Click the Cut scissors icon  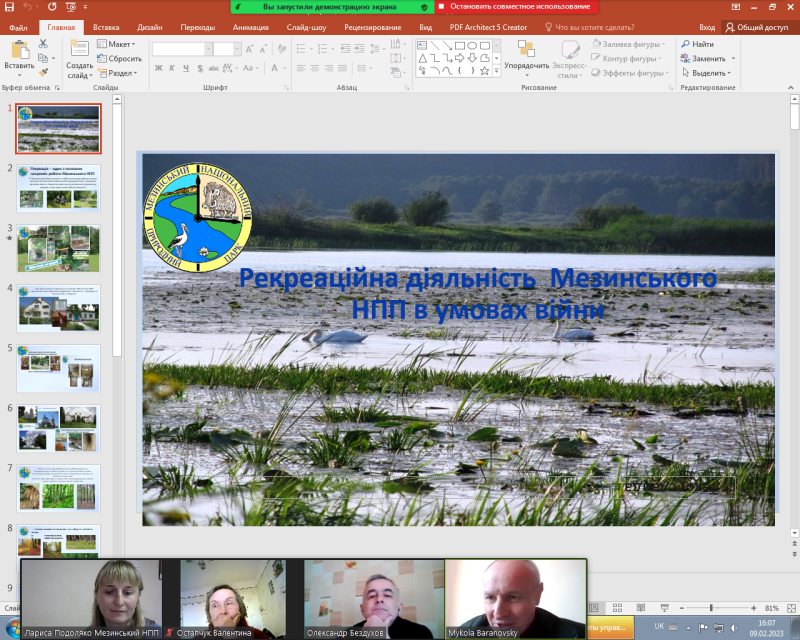point(43,44)
